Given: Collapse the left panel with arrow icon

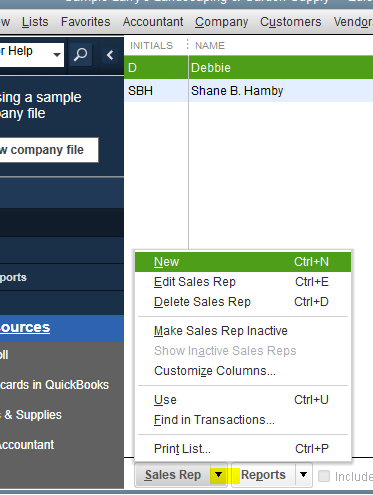Looking at the screenshot, I should 110,55.
